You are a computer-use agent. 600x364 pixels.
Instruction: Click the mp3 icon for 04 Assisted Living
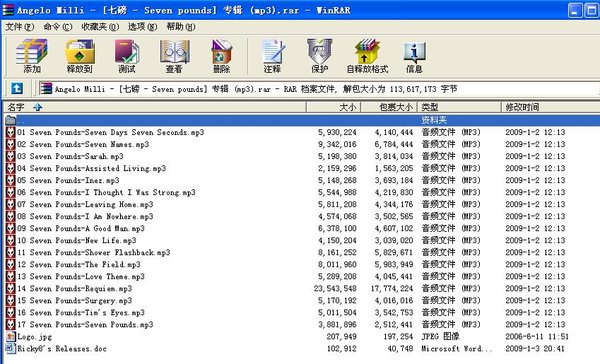tap(10, 168)
